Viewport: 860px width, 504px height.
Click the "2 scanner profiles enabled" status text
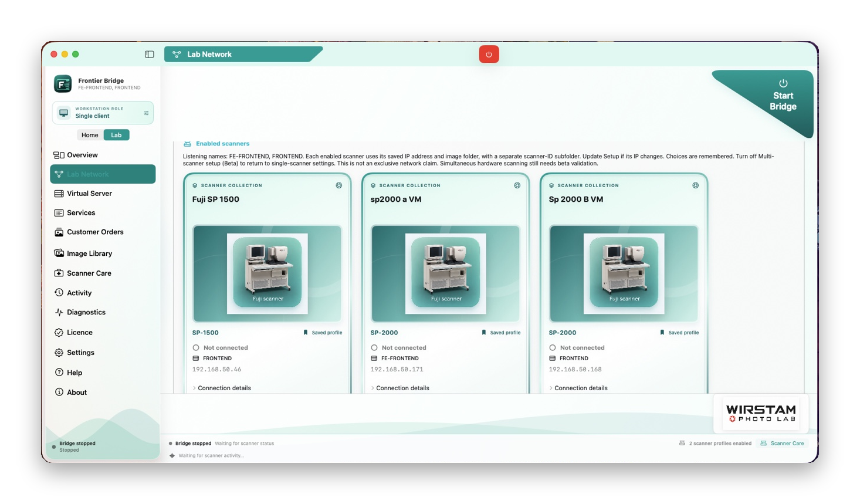click(720, 444)
